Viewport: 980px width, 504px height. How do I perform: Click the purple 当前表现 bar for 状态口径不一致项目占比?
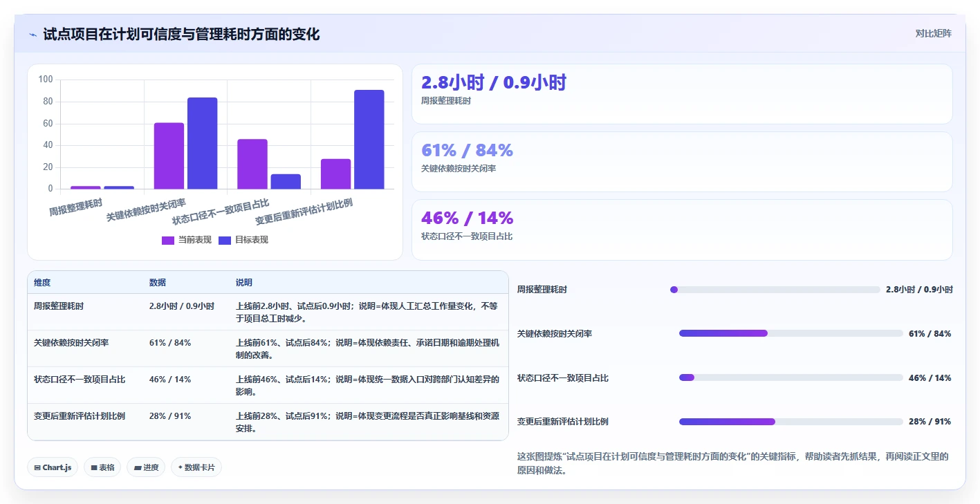pos(252,164)
